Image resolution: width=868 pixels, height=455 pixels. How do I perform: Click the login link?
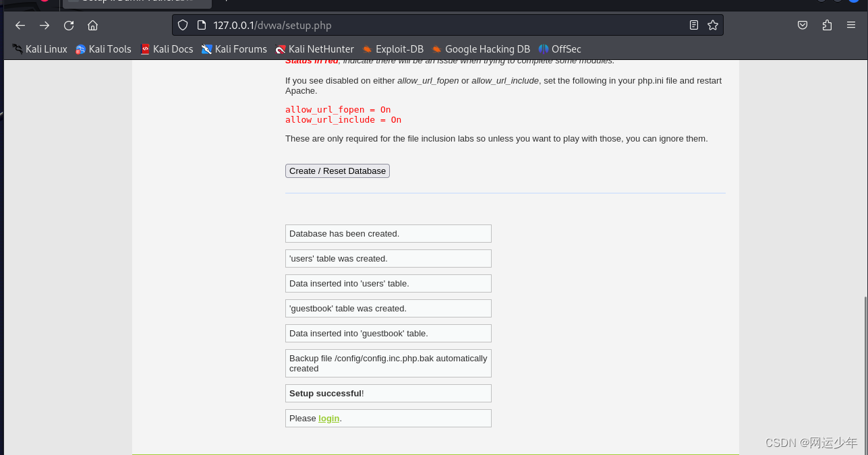(x=328, y=418)
